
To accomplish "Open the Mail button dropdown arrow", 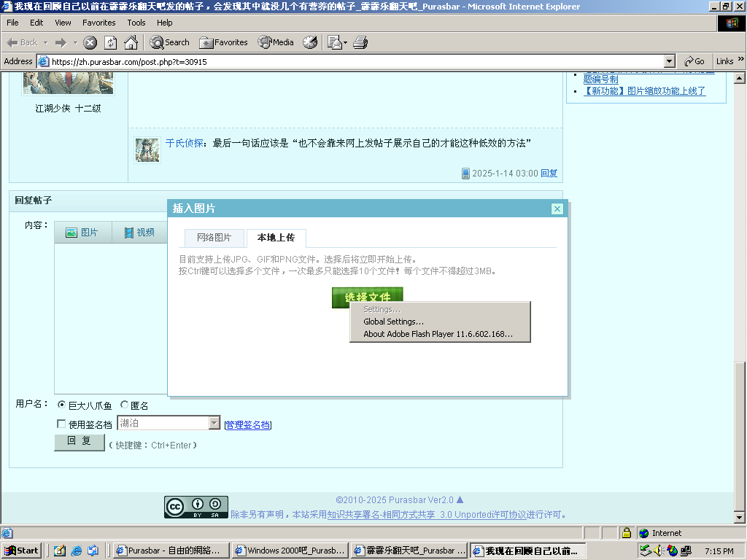I will point(345,42).
